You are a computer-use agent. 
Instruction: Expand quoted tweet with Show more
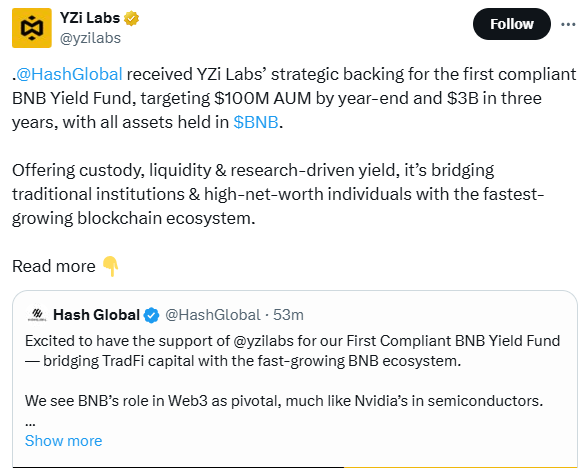pos(63,441)
